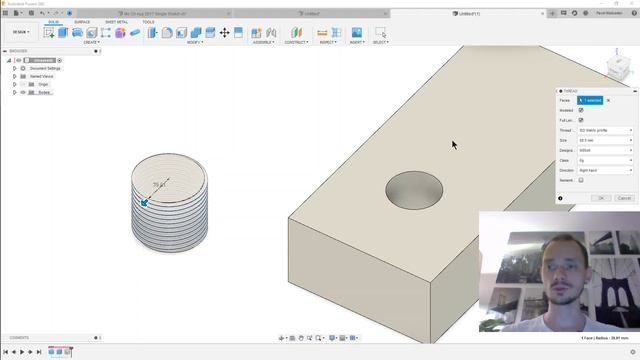640x360 pixels.
Task: Select the Joint tool
Action: click(271, 33)
